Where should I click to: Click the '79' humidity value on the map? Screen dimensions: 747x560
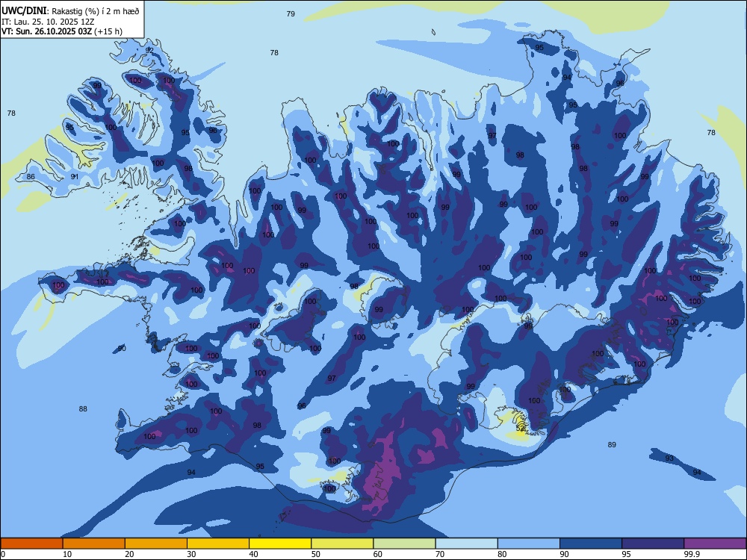point(291,13)
